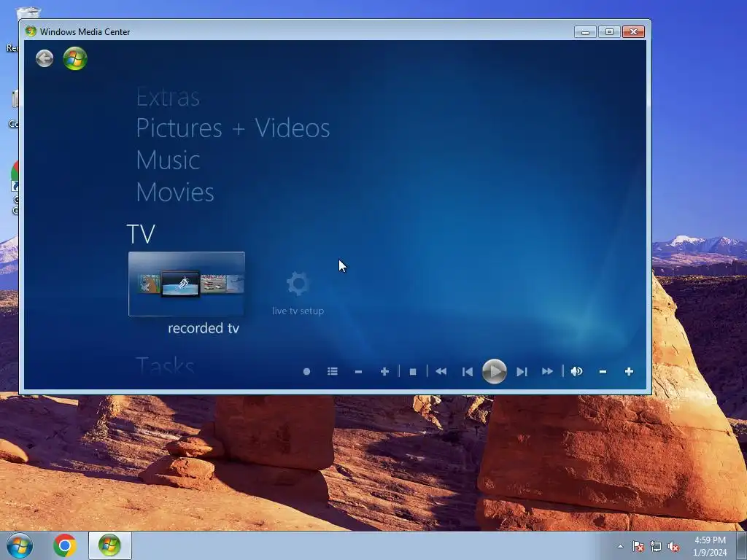
Task: Click the taskbar clock showing 4:59 PM
Action: 710,546
